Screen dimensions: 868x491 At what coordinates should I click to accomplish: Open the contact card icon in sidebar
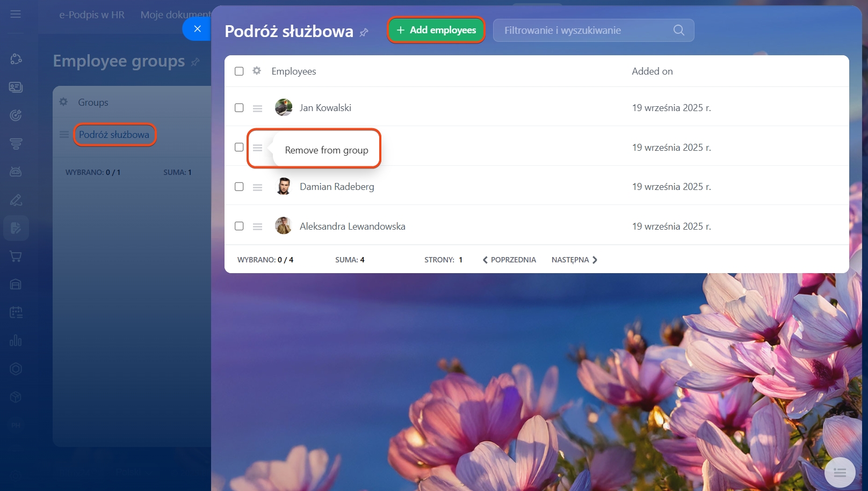pyautogui.click(x=16, y=87)
